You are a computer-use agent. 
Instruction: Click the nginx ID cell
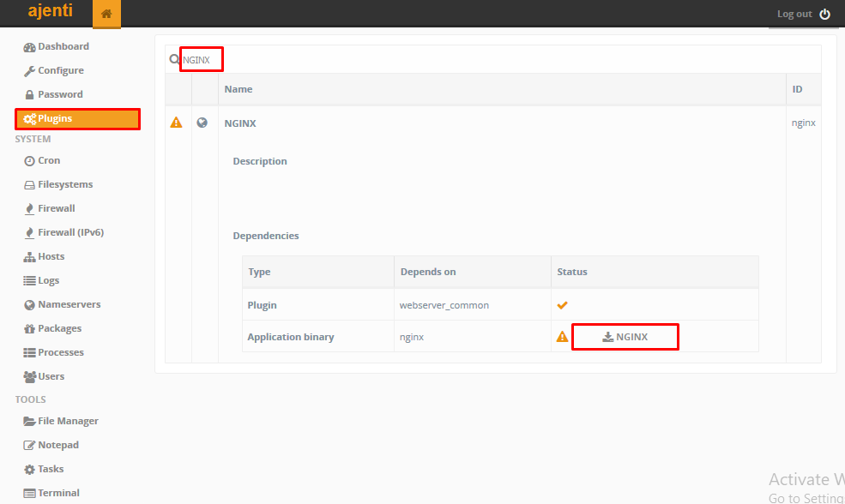click(804, 123)
